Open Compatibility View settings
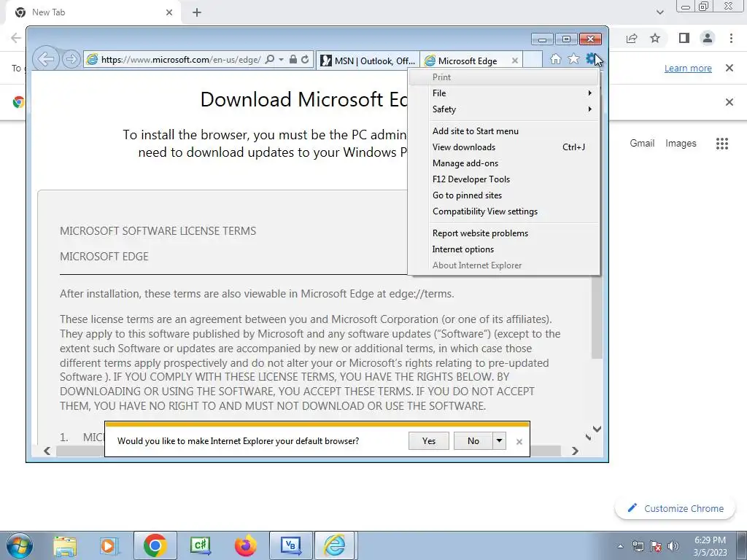 click(503, 211)
